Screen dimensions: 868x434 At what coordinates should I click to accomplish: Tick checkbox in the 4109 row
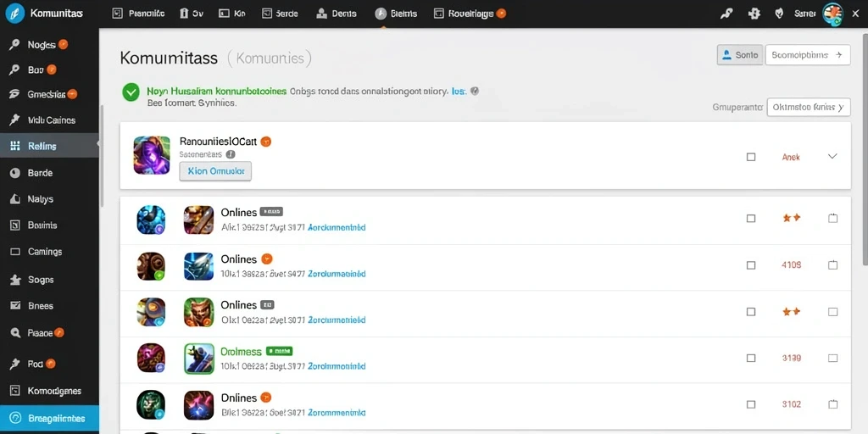click(x=751, y=265)
